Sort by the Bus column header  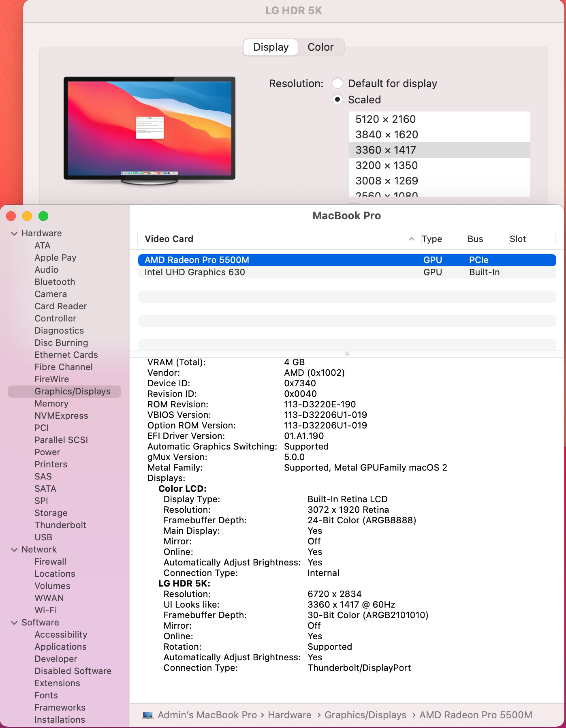[x=475, y=239]
